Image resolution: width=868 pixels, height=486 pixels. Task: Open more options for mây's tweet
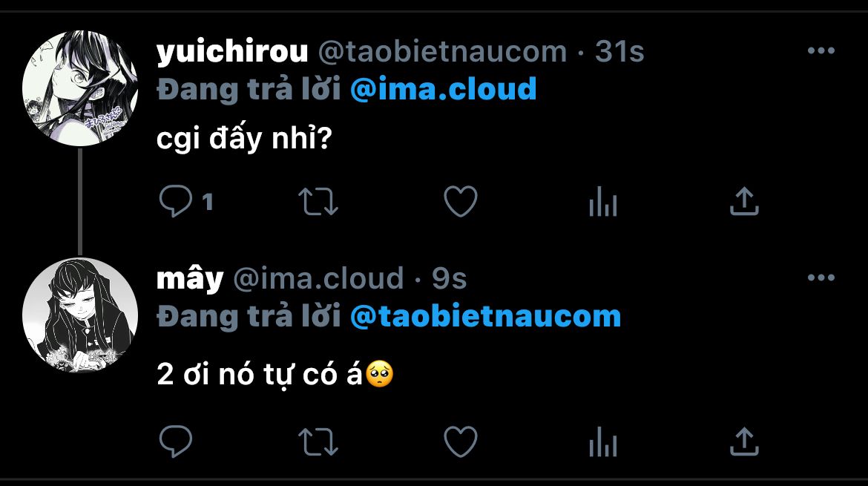(x=821, y=278)
